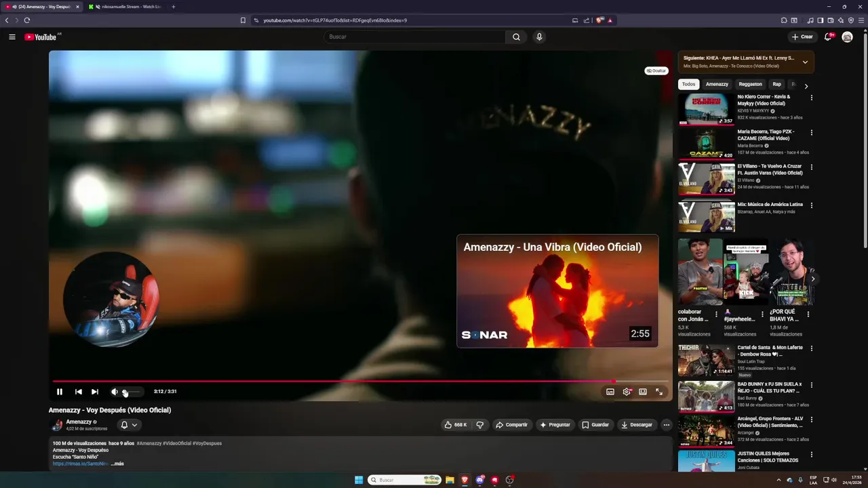Open File Explorer from the taskbar
This screenshot has width=868, height=488.
(x=450, y=480)
